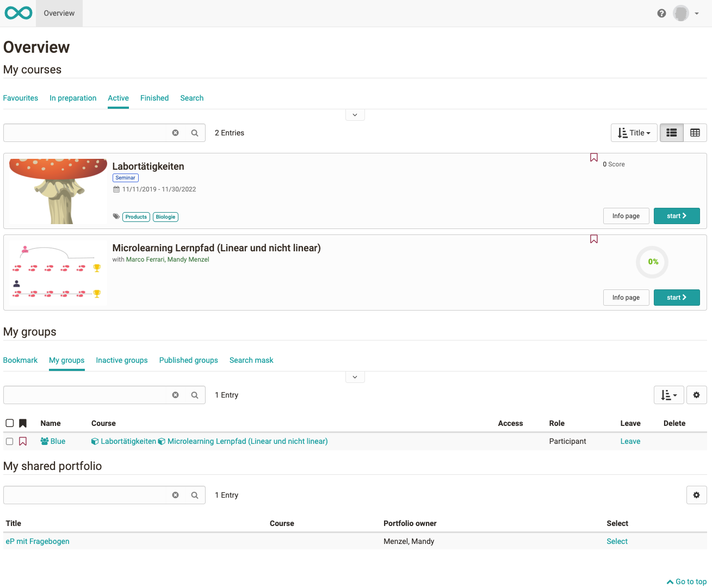Open the Title sort dropdown
This screenshot has width=712, height=588.
634,132
